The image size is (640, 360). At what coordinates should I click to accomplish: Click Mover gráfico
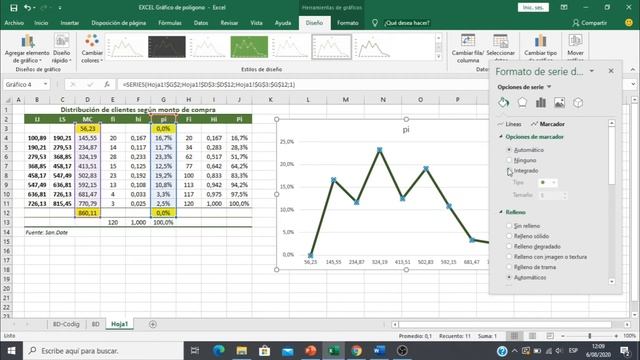(x=575, y=47)
